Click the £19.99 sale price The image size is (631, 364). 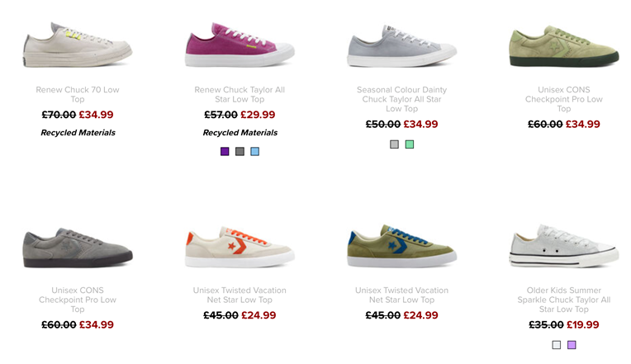tap(583, 324)
